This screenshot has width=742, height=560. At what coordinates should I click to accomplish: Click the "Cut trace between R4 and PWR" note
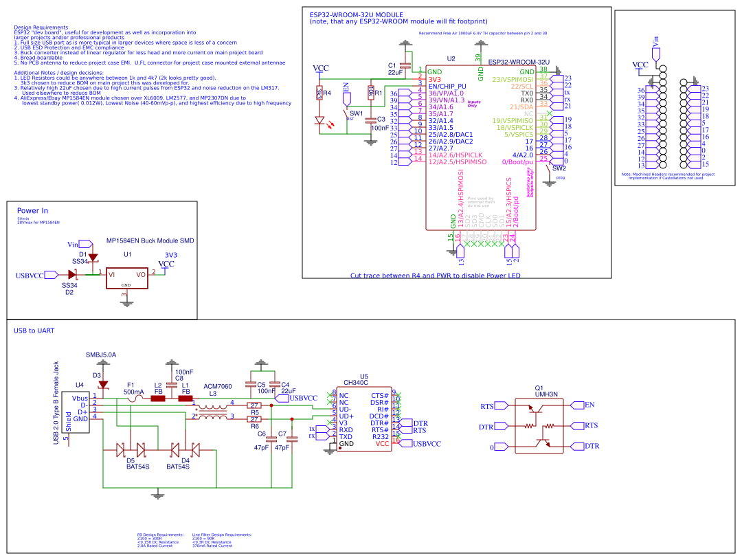pyautogui.click(x=436, y=276)
